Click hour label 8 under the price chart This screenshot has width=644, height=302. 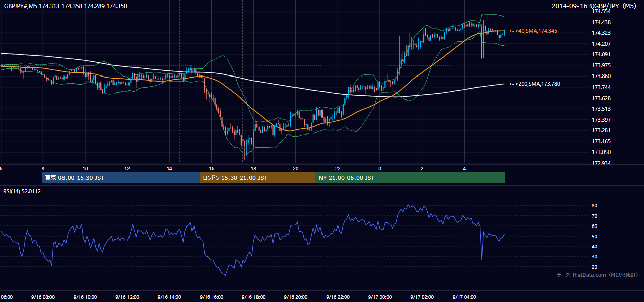[x=43, y=169]
